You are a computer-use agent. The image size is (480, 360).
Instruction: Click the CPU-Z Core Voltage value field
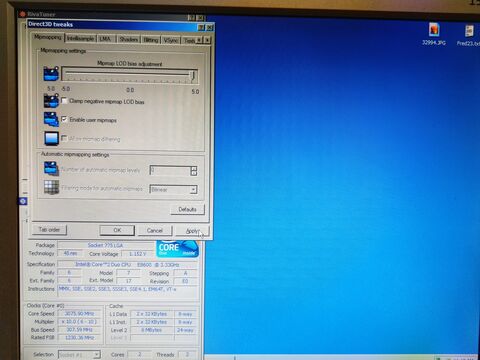(x=138, y=254)
